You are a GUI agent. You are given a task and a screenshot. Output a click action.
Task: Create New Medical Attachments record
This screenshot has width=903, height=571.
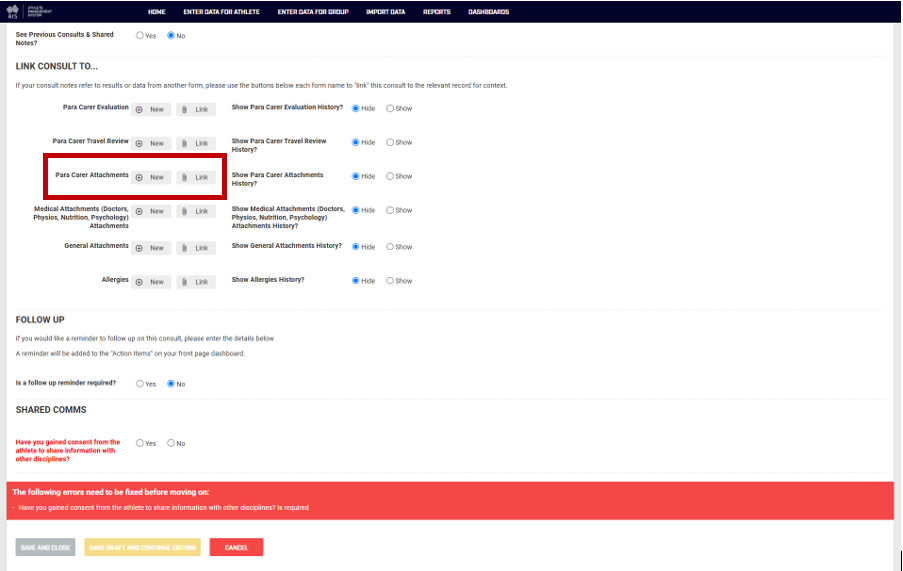tap(151, 211)
